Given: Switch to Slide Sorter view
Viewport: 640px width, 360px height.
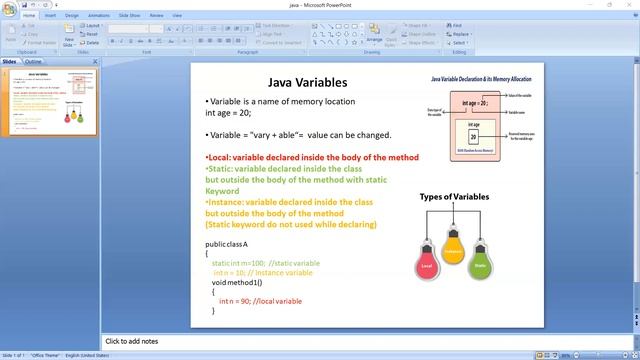Looking at the screenshot, I should 547,356.
